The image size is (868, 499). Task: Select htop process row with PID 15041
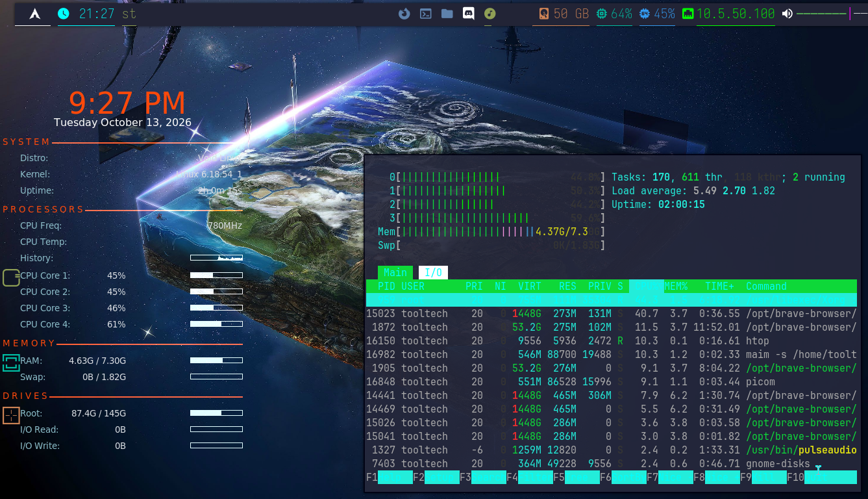point(612,436)
